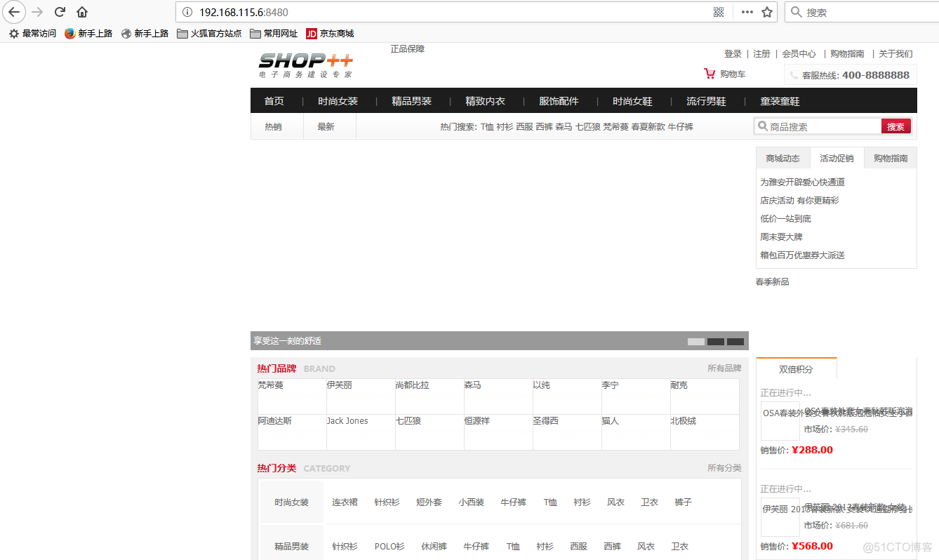The image size is (939, 560).
Task: Open 享受这一刻的舒适 banner caption
Action: click(288, 341)
